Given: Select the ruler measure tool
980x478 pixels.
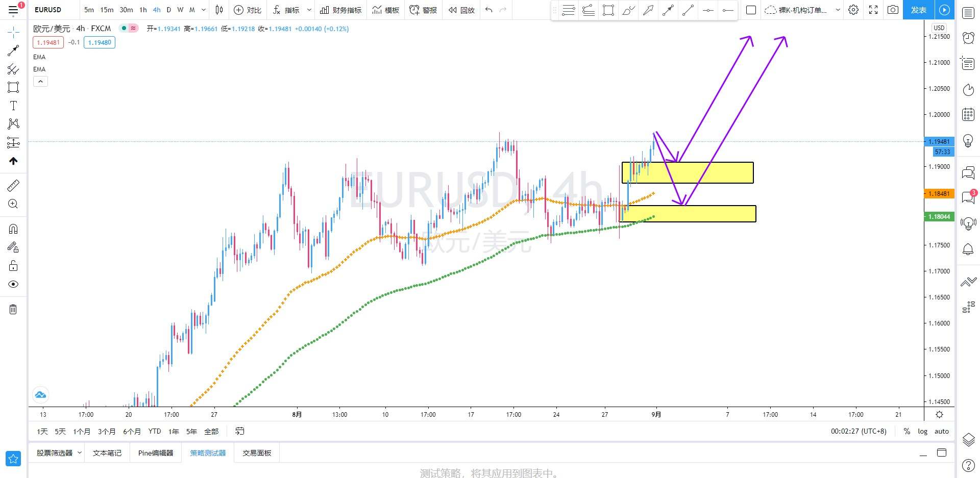Looking at the screenshot, I should click(x=13, y=185).
